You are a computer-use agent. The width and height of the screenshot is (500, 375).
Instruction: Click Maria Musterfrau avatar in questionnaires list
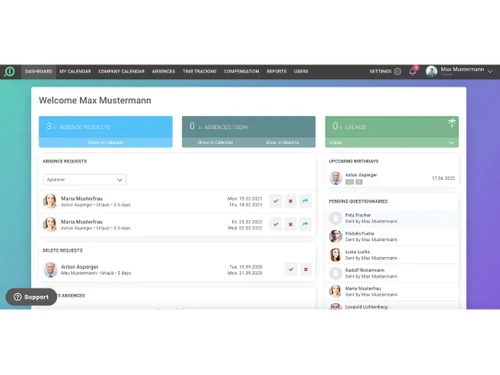335,291
